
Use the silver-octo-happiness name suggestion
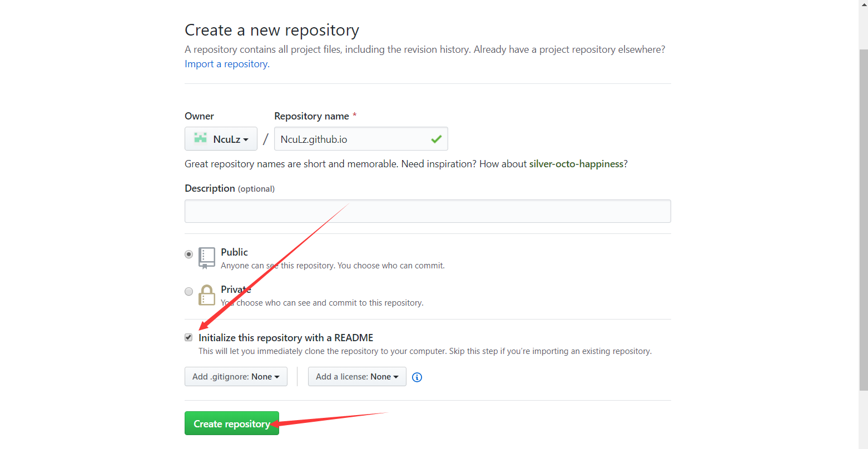point(576,164)
